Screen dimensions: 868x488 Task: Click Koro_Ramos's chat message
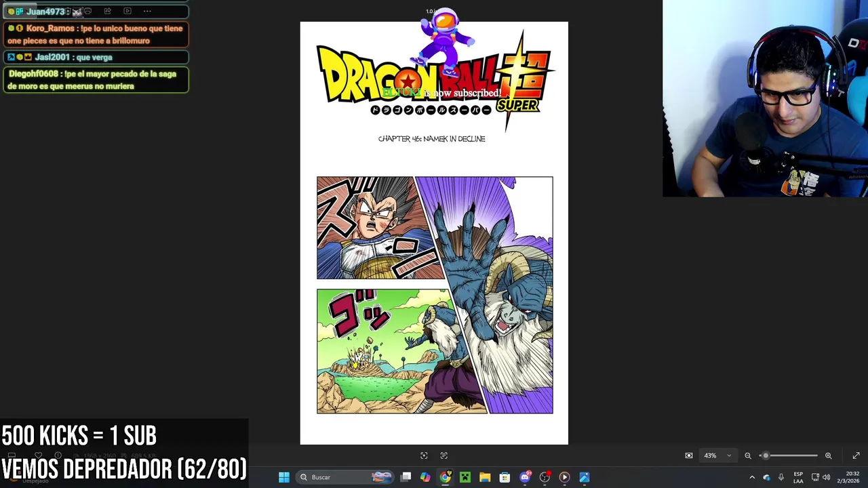(x=96, y=35)
